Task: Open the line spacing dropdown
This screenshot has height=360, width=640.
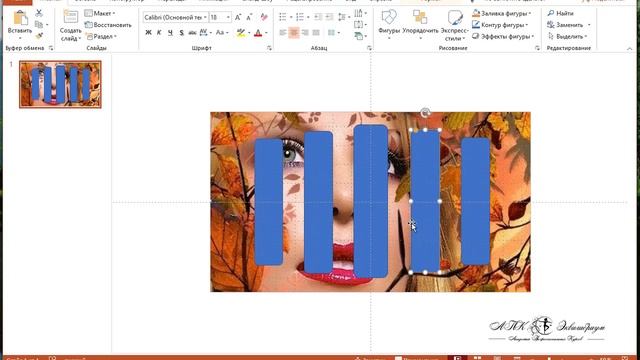Action: click(x=343, y=17)
